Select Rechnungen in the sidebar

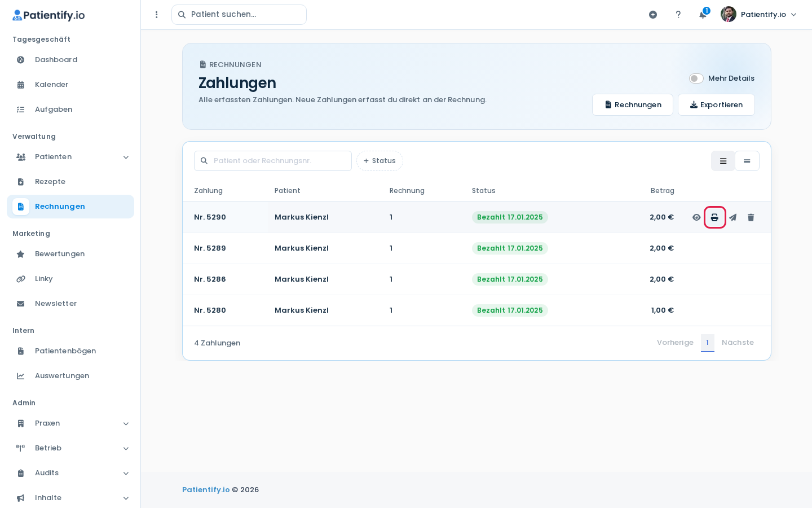click(x=70, y=207)
